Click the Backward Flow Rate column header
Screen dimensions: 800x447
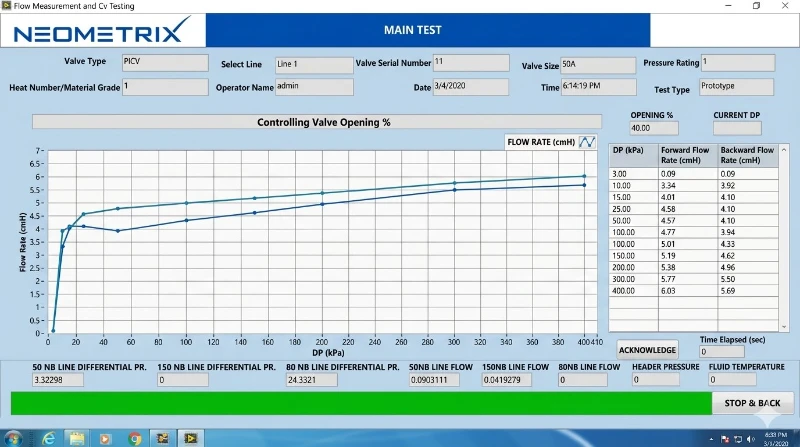point(748,156)
